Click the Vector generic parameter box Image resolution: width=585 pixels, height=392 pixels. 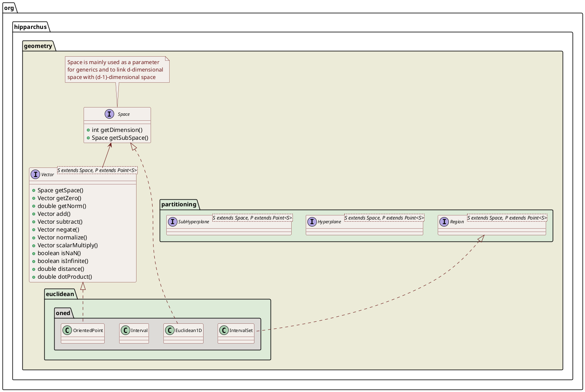point(97,170)
